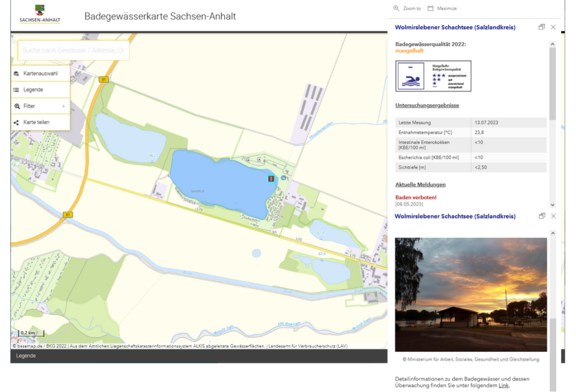Click the Ministerium für Arbeit photo credit
Screen dimensions: 576x392
click(x=471, y=359)
